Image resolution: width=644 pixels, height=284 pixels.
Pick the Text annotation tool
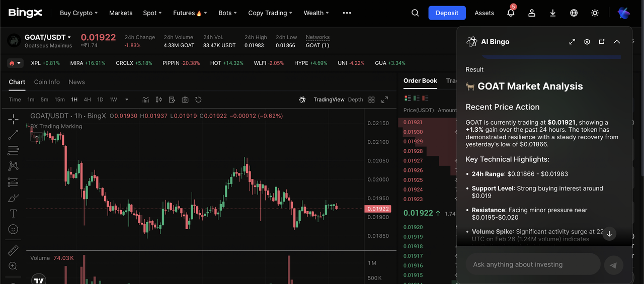click(x=13, y=214)
